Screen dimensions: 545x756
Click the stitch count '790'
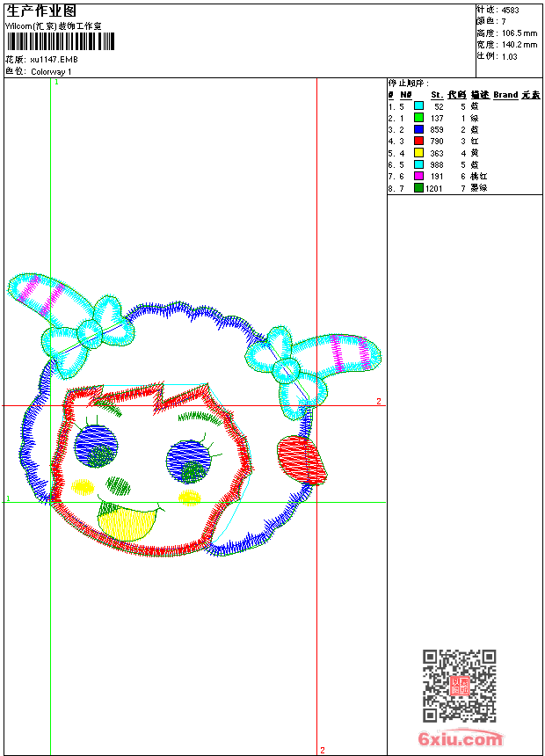click(437, 142)
